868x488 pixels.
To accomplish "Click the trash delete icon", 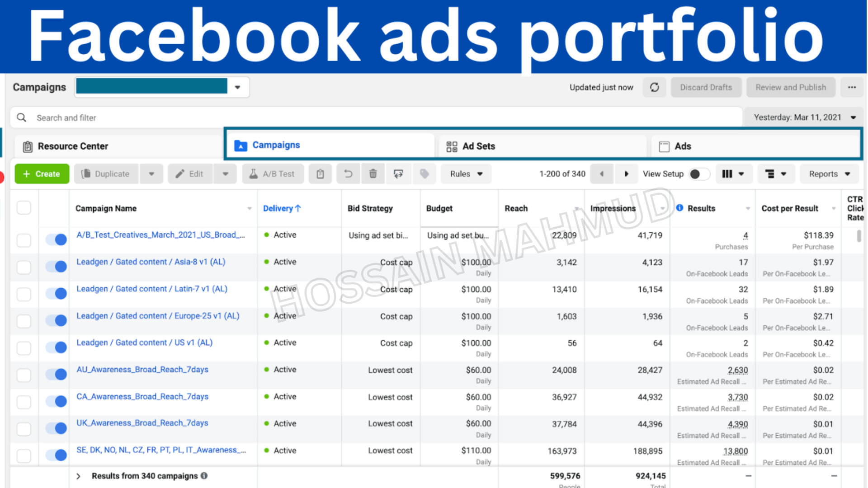I will tap(373, 174).
